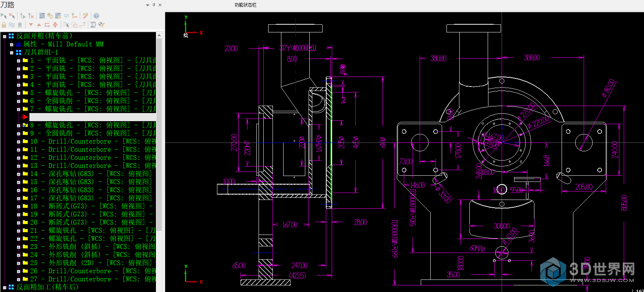Screen dimensions: 644x292
Task: Click the scrollbar up arrow in 刀路 panel
Action: click(159, 35)
